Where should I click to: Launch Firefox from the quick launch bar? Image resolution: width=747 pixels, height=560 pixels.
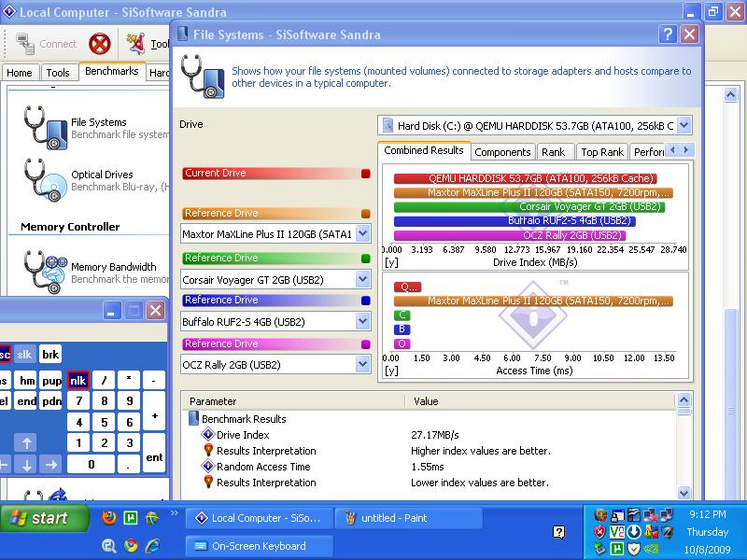coord(109,518)
